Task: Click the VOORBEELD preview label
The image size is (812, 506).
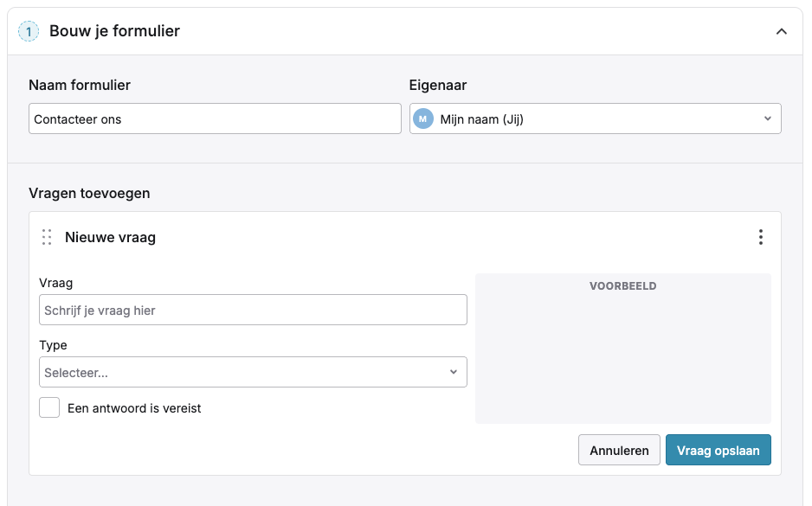Action: click(x=623, y=286)
